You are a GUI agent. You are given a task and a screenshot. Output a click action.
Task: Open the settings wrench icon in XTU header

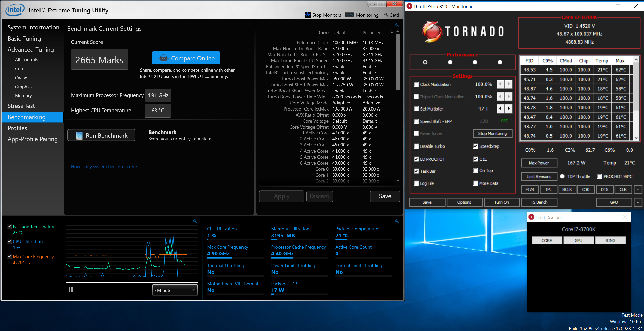(x=386, y=15)
